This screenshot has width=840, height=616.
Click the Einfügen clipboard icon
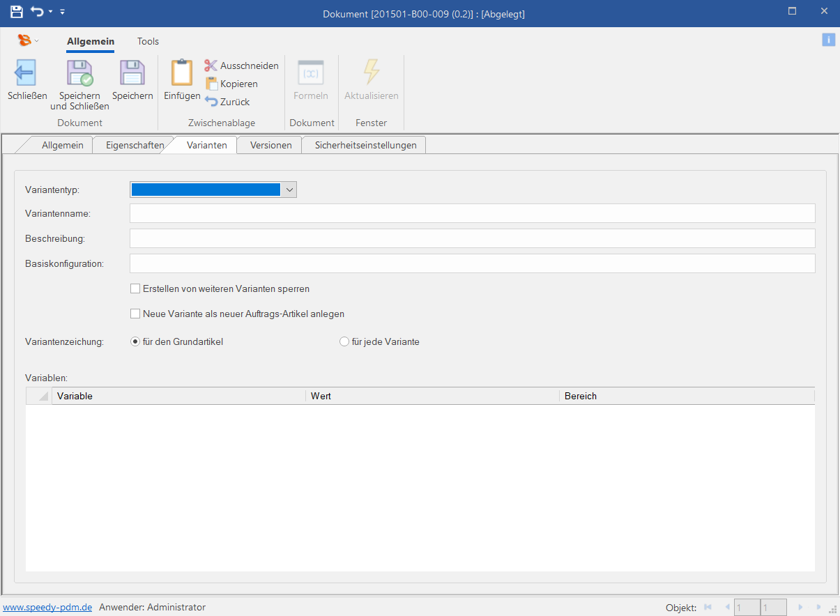tap(181, 73)
